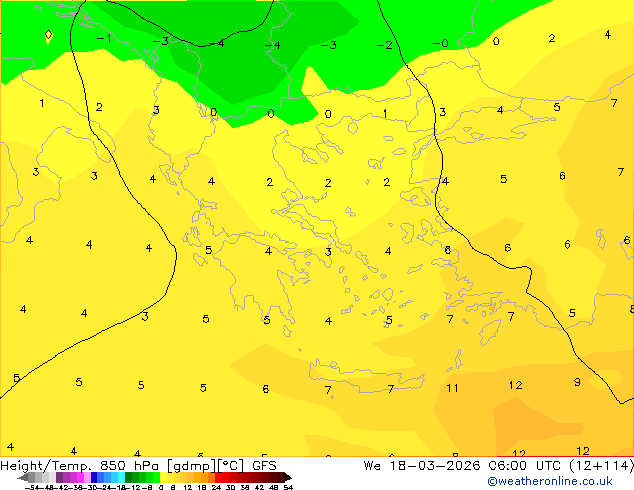Click the left gray arrow end of the color legend
The image size is (634, 490).
coord(23,478)
